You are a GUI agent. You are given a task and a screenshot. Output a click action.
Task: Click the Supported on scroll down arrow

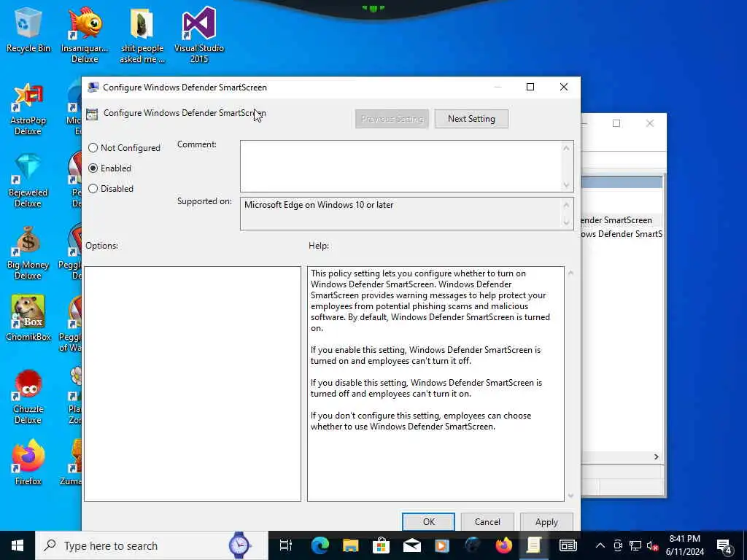point(566,222)
